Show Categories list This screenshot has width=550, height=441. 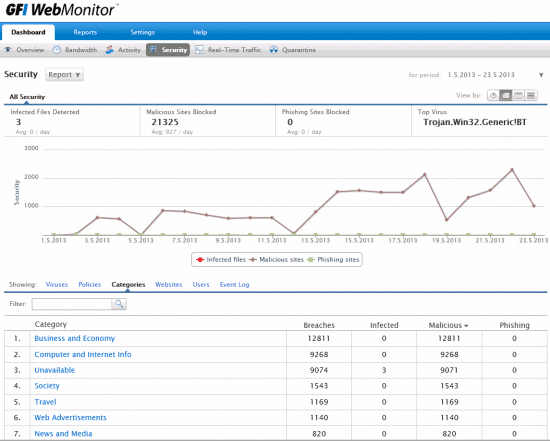128,285
